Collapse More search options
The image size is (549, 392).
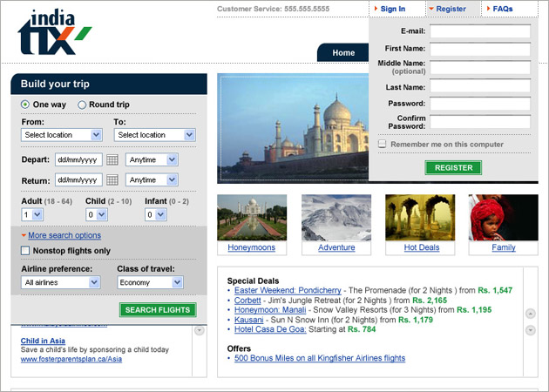(x=64, y=235)
